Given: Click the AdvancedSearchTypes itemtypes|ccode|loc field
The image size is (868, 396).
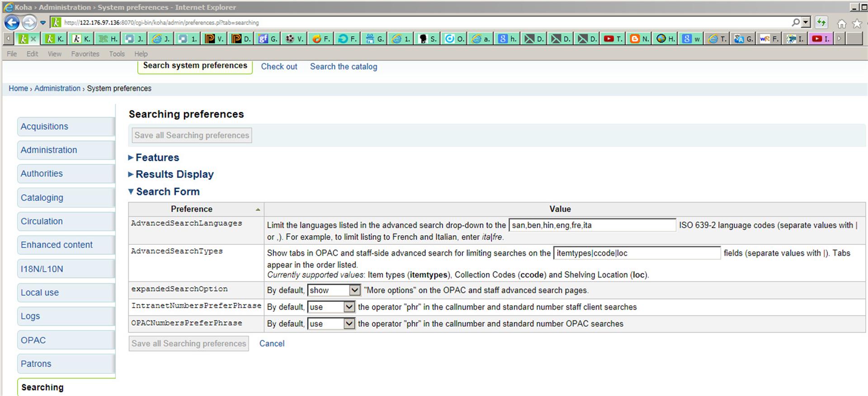Looking at the screenshot, I should click(637, 253).
